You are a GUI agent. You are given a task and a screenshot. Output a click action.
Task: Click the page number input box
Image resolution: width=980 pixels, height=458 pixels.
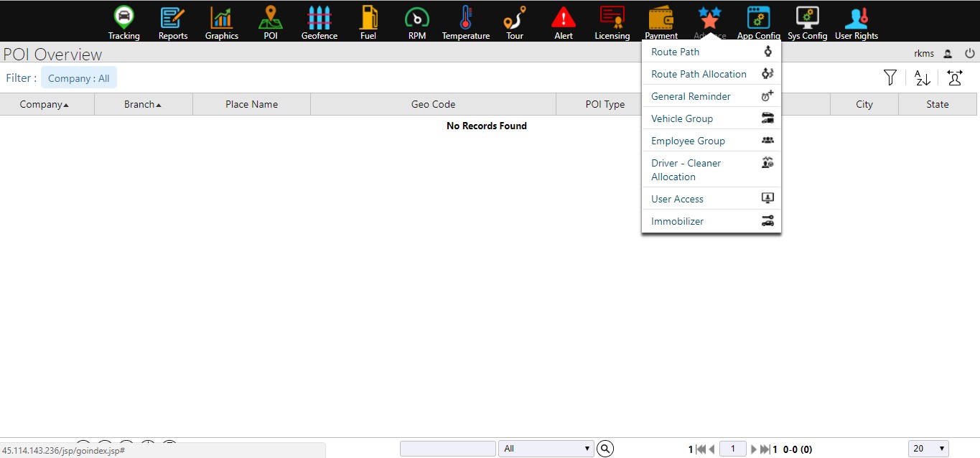732,449
